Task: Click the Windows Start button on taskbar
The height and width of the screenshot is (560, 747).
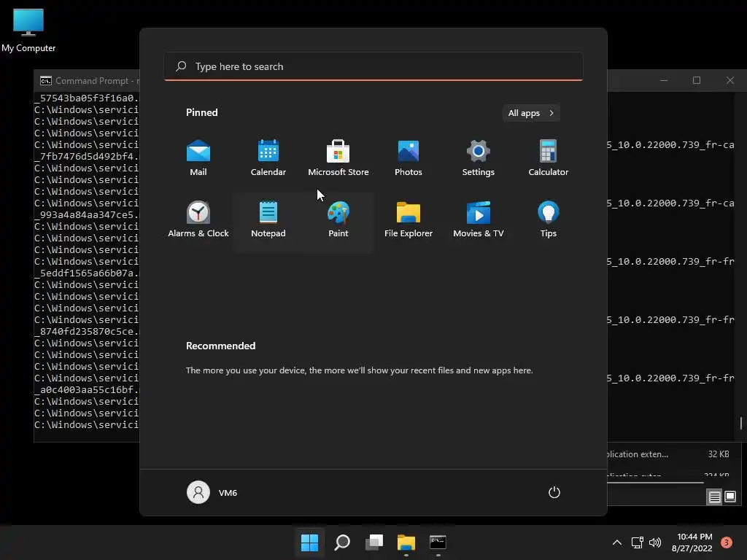Action: (309, 542)
